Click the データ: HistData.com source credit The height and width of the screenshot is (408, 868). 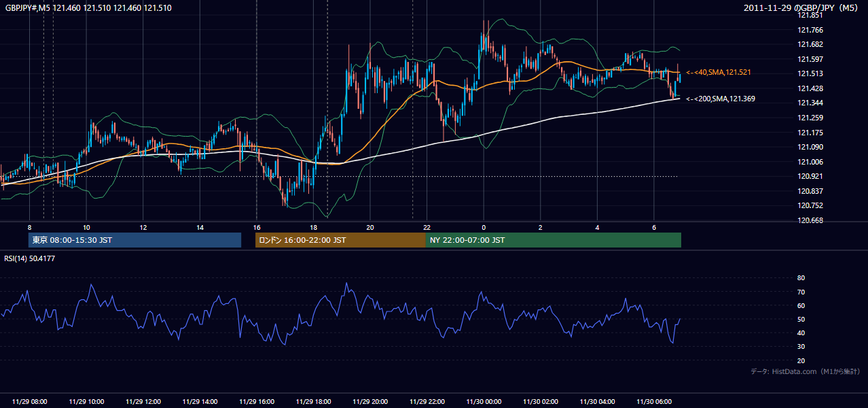pos(806,371)
